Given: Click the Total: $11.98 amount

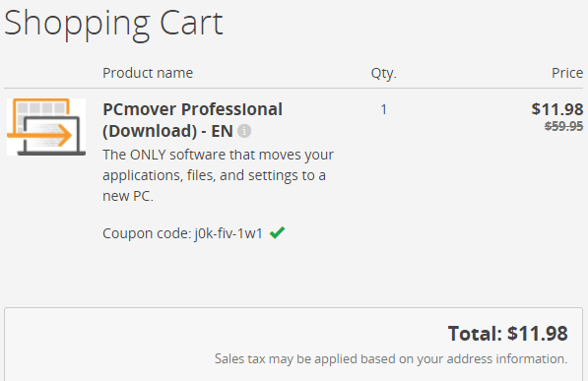Looking at the screenshot, I should [508, 334].
